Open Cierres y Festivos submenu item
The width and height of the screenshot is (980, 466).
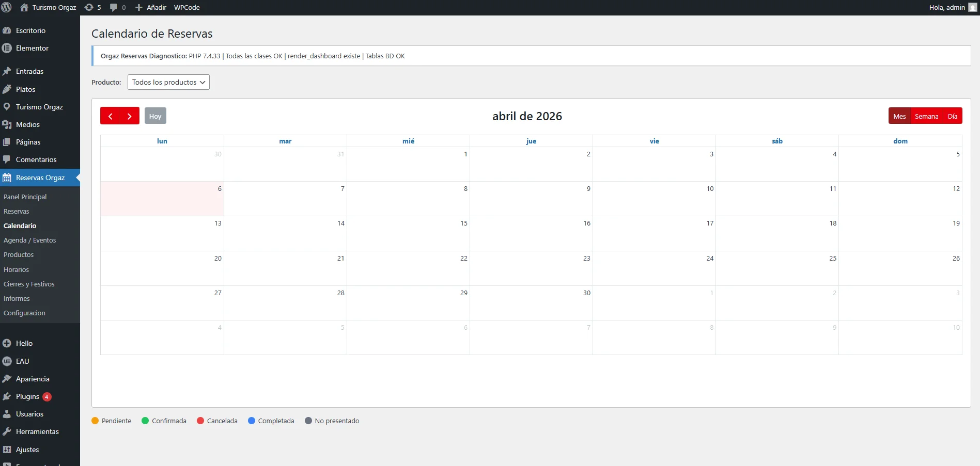pyautogui.click(x=29, y=284)
